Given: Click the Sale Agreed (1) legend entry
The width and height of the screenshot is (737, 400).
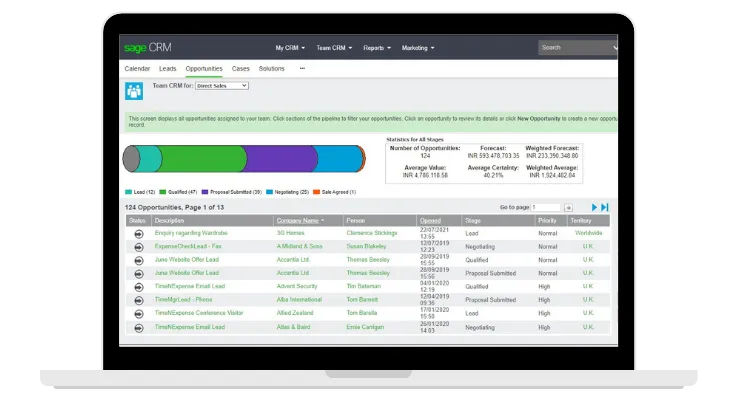Looking at the screenshot, I should coord(335,192).
